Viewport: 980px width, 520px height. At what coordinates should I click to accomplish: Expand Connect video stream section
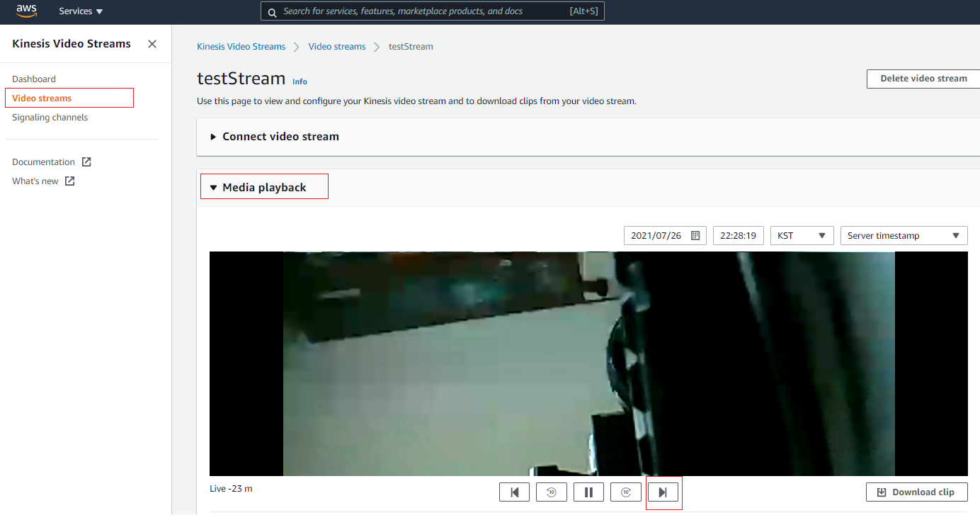pos(275,137)
